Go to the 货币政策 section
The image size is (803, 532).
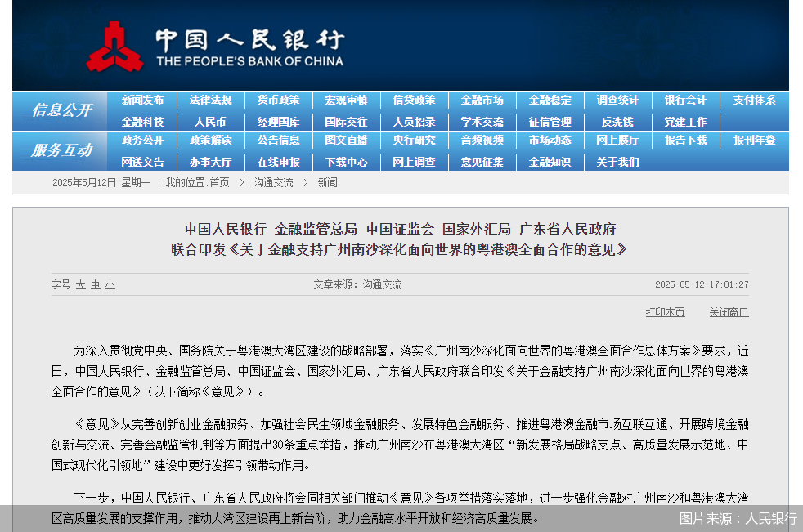278,100
